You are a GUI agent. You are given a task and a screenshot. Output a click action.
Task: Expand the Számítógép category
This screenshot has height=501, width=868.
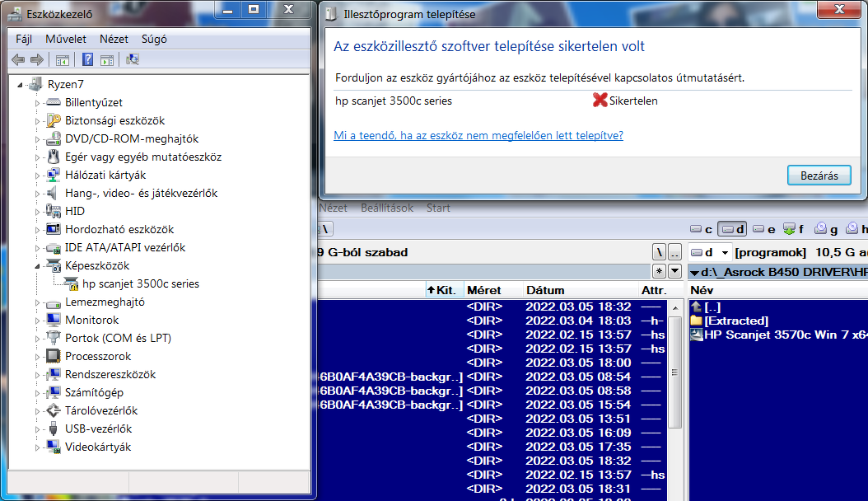point(38,393)
